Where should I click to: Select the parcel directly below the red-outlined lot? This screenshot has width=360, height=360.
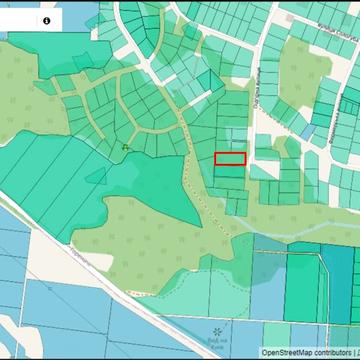coord(230,171)
